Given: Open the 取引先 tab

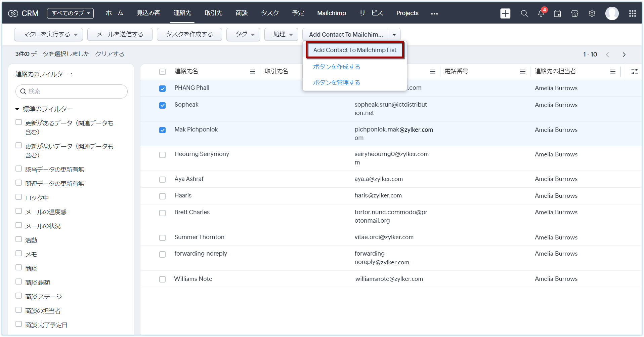Looking at the screenshot, I should [x=214, y=13].
